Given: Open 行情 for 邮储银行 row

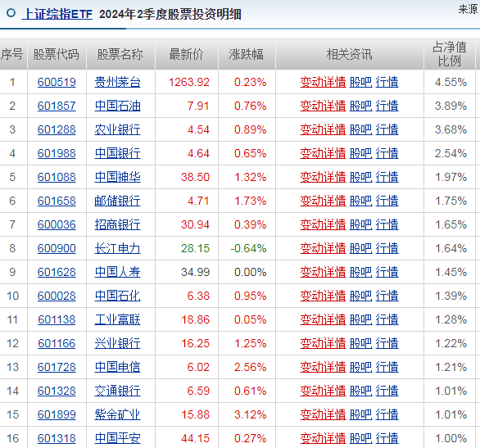Looking at the screenshot, I should 387,201.
